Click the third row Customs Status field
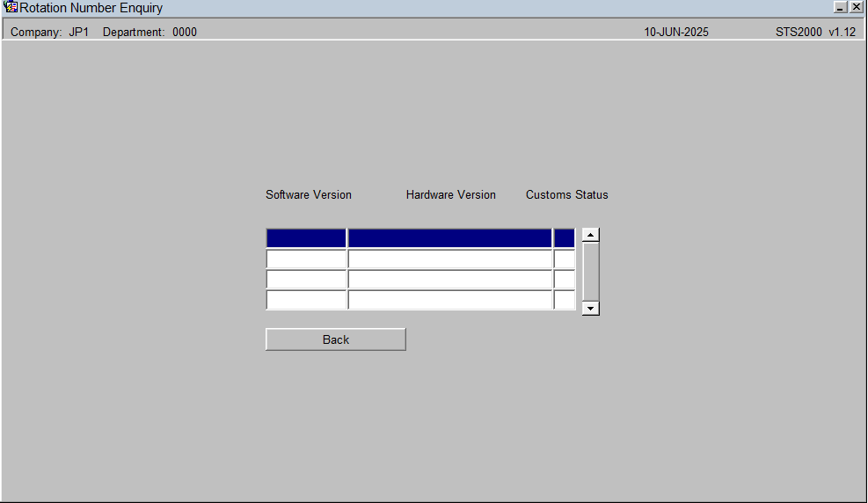The height and width of the screenshot is (503, 868). tap(564, 279)
